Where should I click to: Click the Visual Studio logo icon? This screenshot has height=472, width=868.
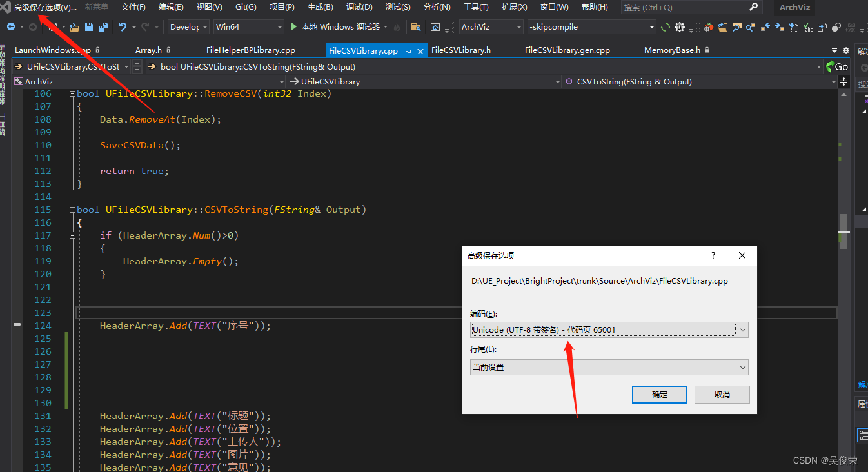point(6,7)
